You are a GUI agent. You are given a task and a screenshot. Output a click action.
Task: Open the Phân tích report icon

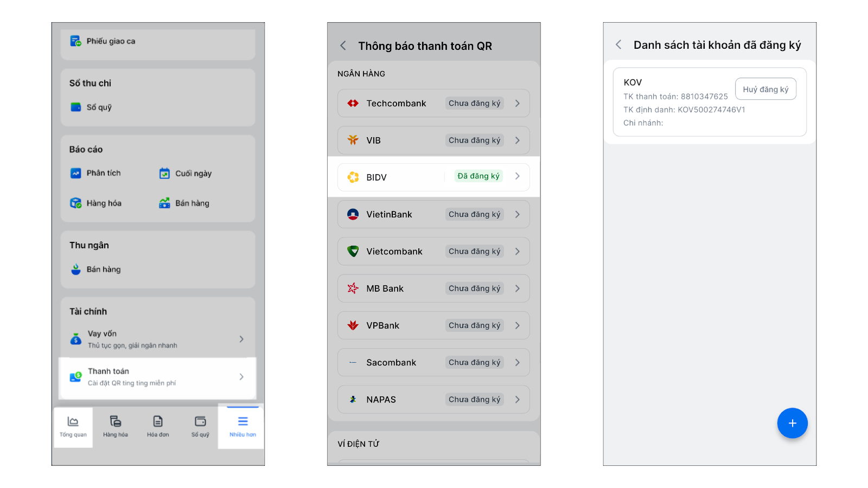pos(76,173)
